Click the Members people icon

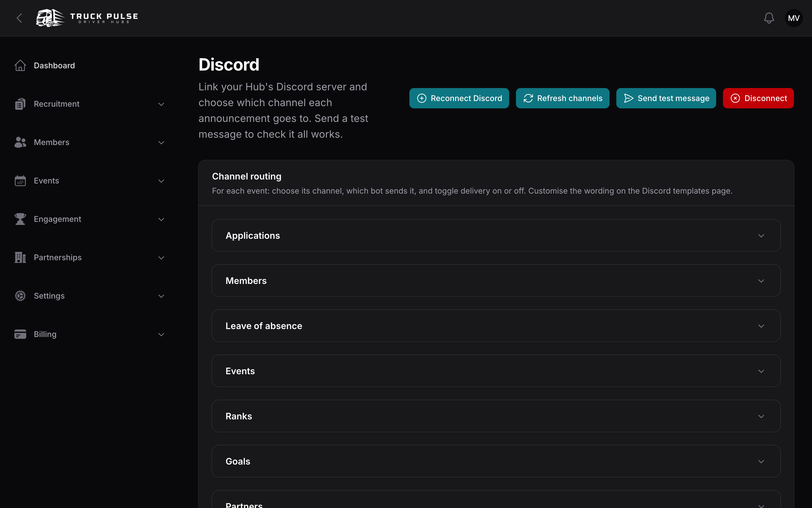coord(20,142)
